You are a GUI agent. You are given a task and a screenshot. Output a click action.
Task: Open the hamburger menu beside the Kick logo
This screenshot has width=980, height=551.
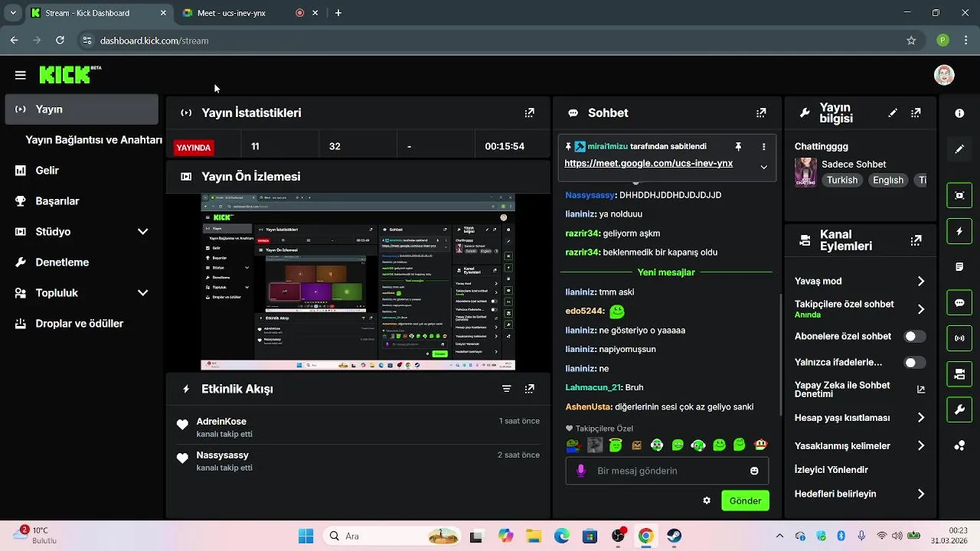(20, 75)
